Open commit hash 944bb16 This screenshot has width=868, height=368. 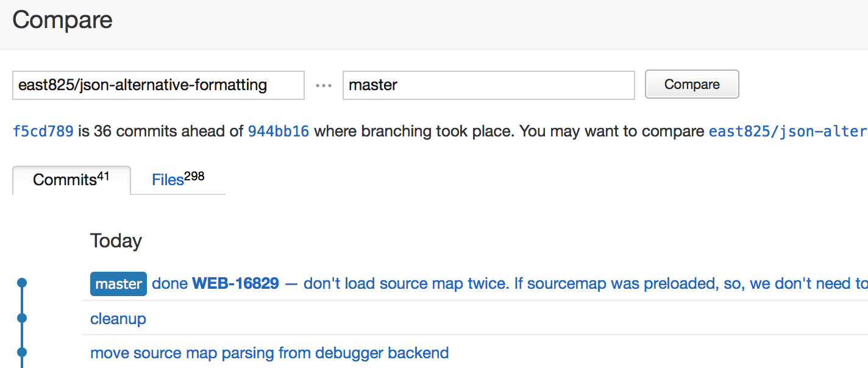point(279,131)
